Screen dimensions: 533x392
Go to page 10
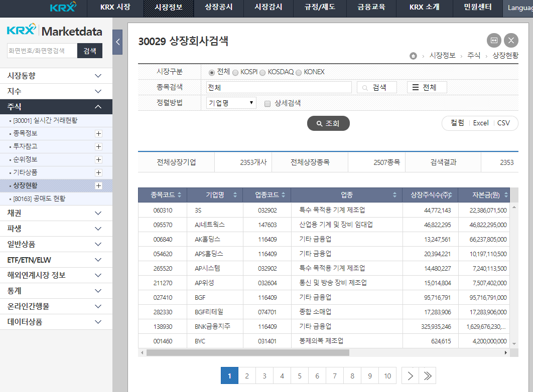387,376
